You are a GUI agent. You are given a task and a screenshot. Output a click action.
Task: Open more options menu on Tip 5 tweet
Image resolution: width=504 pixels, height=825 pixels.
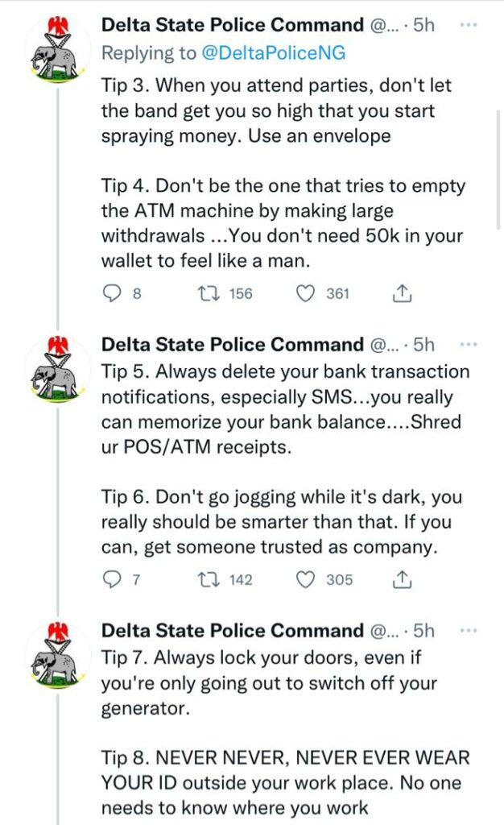[468, 345]
